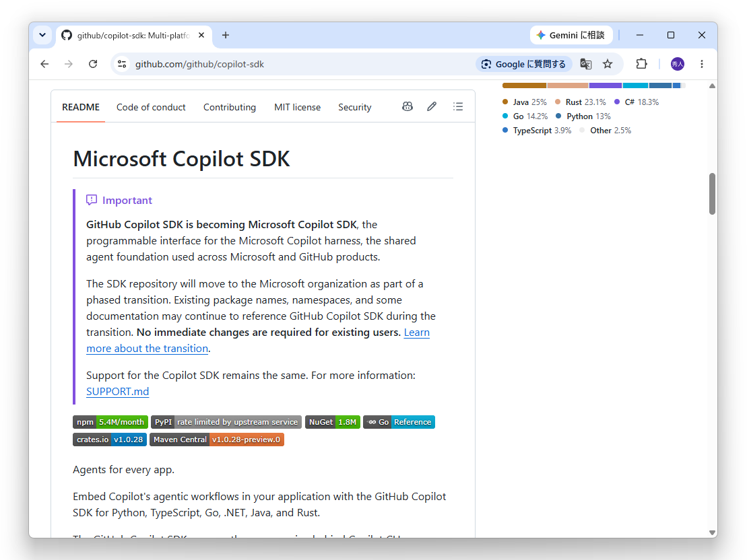Switch to the Code of conduct tab
This screenshot has height=560, width=747.
pyautogui.click(x=151, y=107)
